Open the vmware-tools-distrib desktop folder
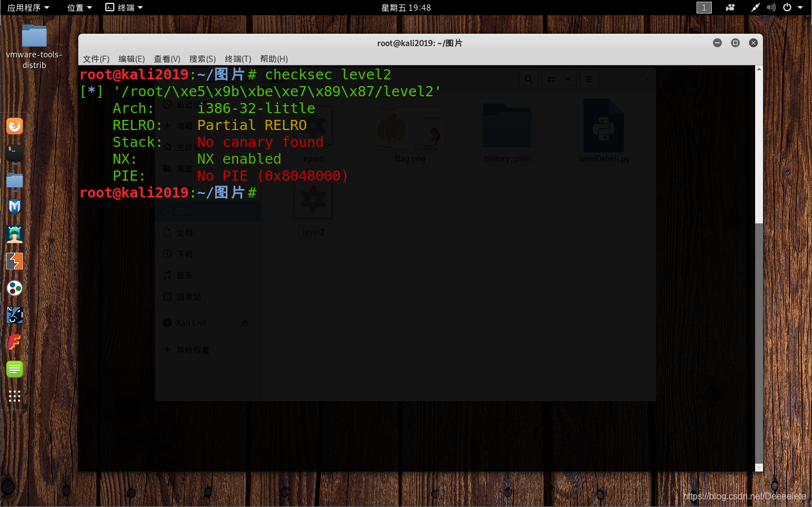This screenshot has height=507, width=812. pos(34,47)
